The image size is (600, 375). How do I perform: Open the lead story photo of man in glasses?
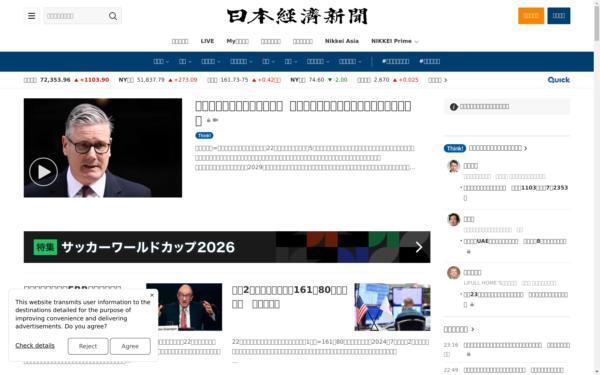point(103,148)
